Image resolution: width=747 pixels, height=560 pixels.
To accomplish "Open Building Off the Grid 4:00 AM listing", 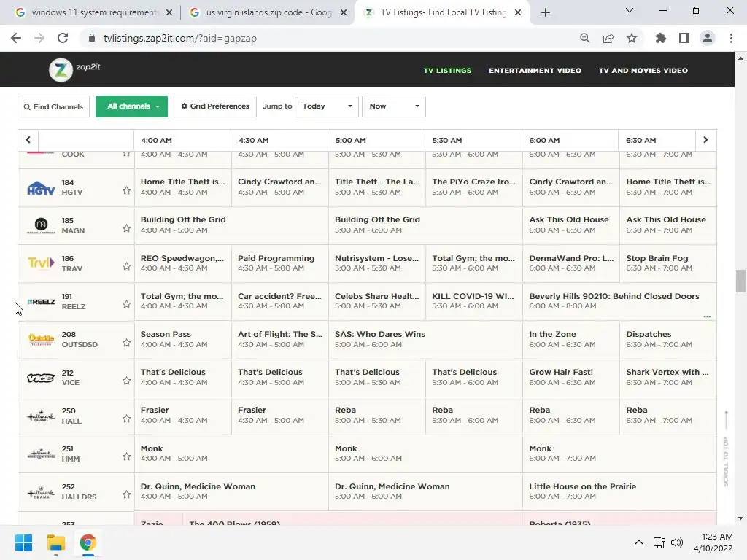I will (231, 225).
